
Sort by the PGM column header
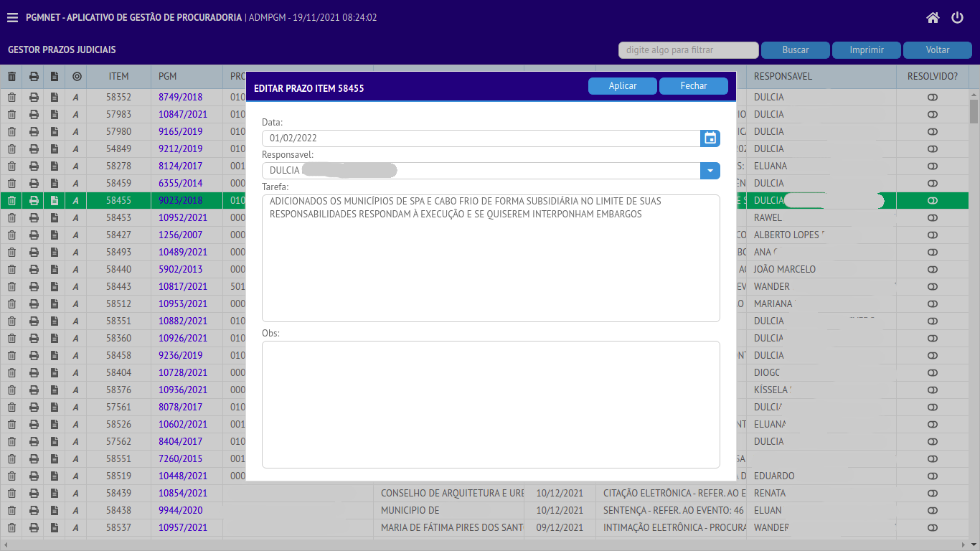tap(168, 76)
